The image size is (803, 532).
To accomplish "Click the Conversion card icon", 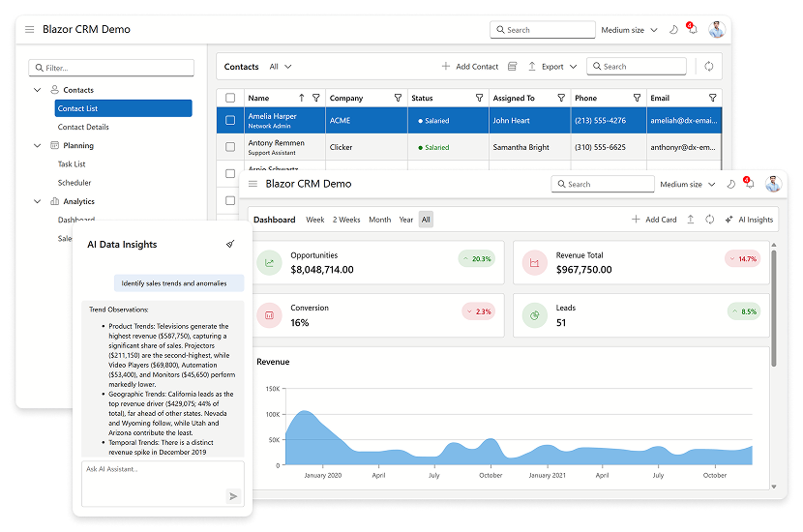I will tap(269, 315).
